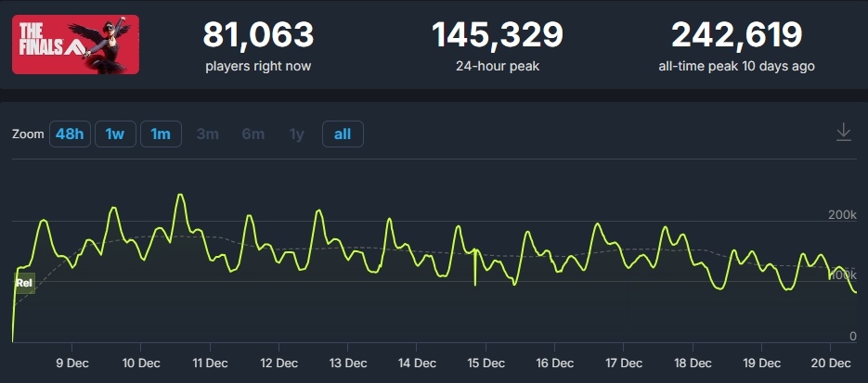
Task: Download chart data via the download icon
Action: [843, 133]
